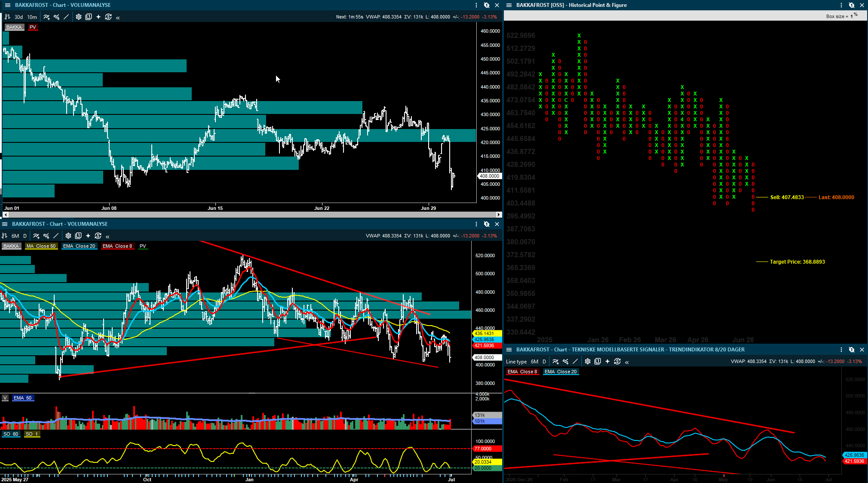Click currency refresh icon in 6M VOLUMANALYSE chart
This screenshot has width=868, height=483.
coord(98,236)
